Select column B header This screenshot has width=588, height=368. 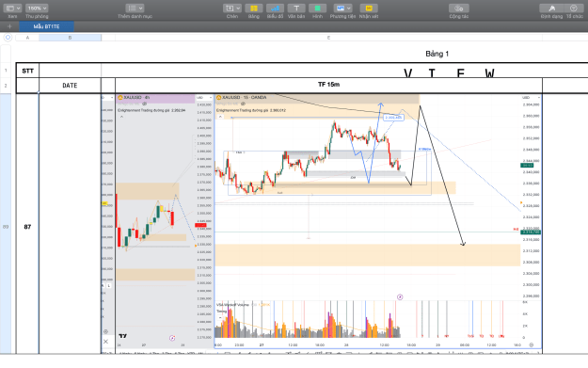70,38
